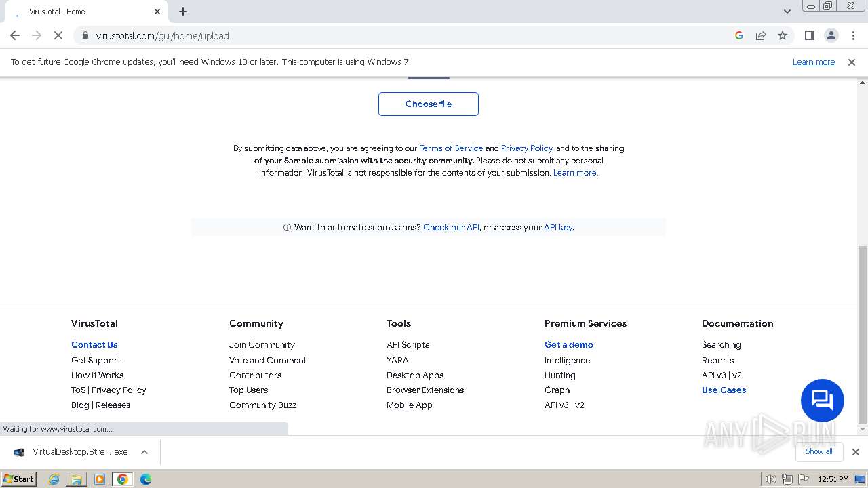Open How It Works link
Screen dimensions: 868x488
[x=97, y=375]
